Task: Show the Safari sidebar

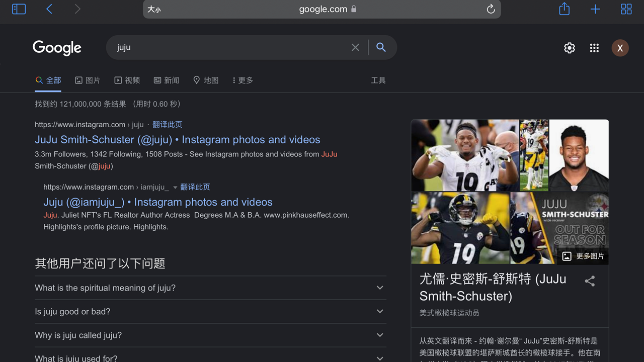Action: [x=19, y=9]
